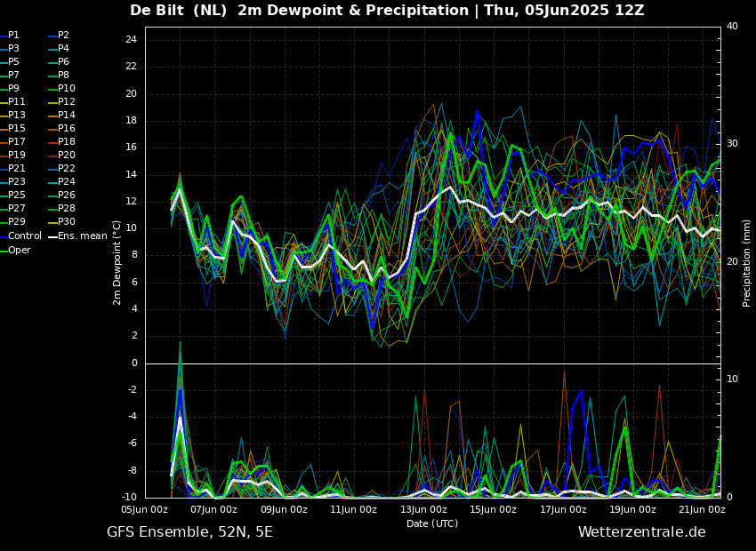756x551 pixels.
Task: Click the Ens. mean legend entry
Action: [x=77, y=236]
